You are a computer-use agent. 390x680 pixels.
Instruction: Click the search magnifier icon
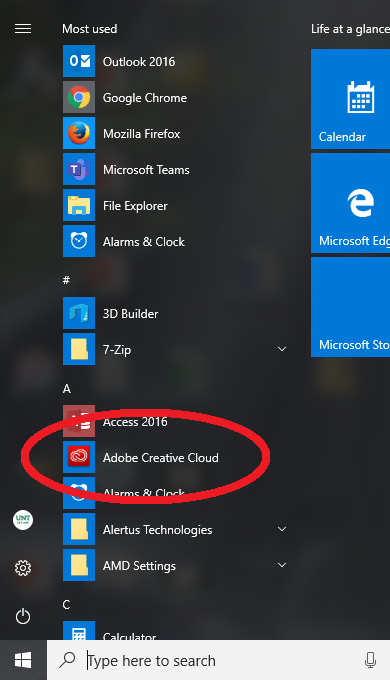(67, 660)
